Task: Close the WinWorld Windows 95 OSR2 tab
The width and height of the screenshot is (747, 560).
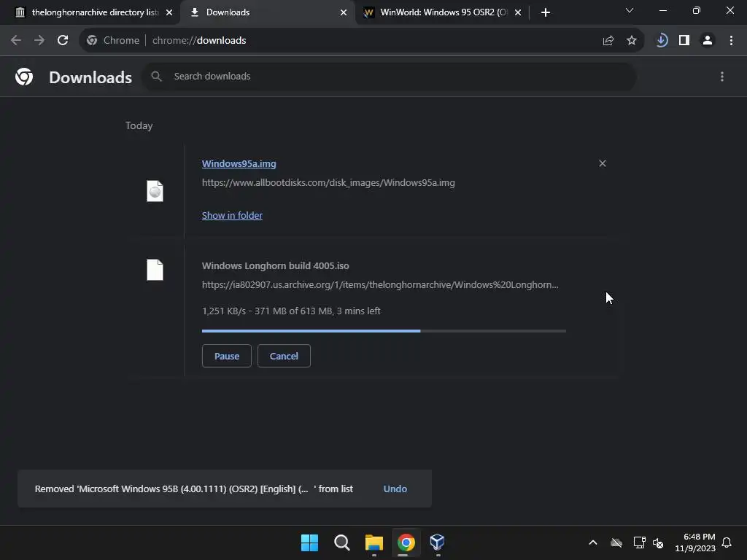Action: click(x=518, y=12)
